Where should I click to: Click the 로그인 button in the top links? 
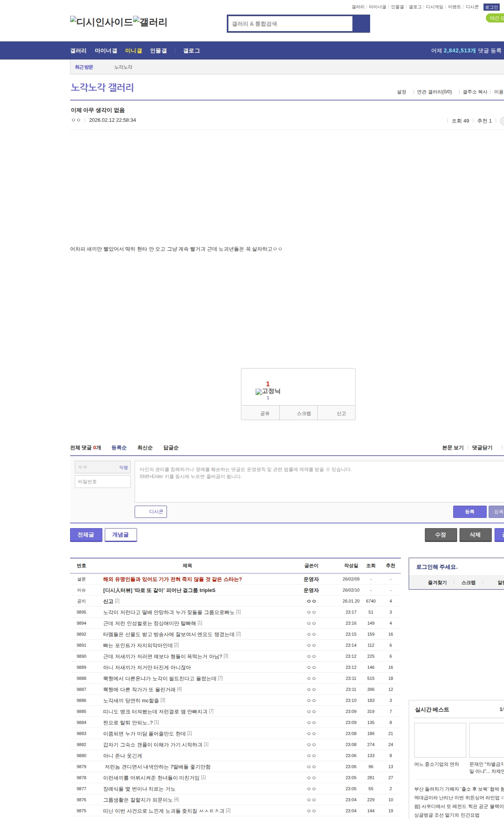pyautogui.click(x=491, y=7)
